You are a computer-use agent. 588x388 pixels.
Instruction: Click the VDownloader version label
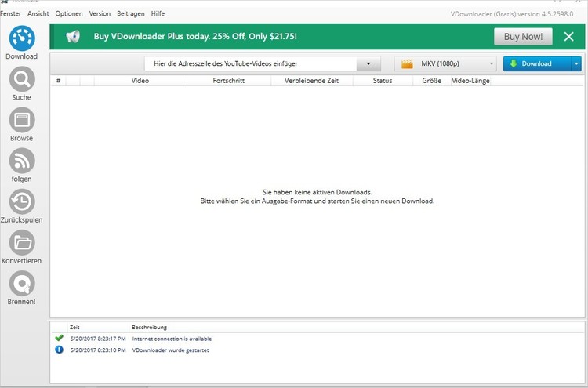pyautogui.click(x=512, y=14)
